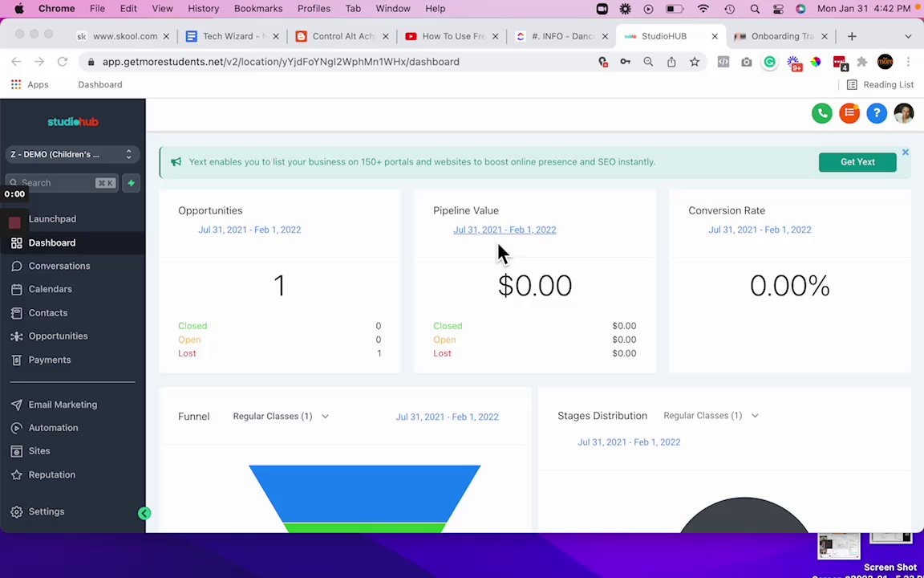The image size is (924, 578).
Task: Open the orange list notifications icon
Action: click(x=849, y=113)
